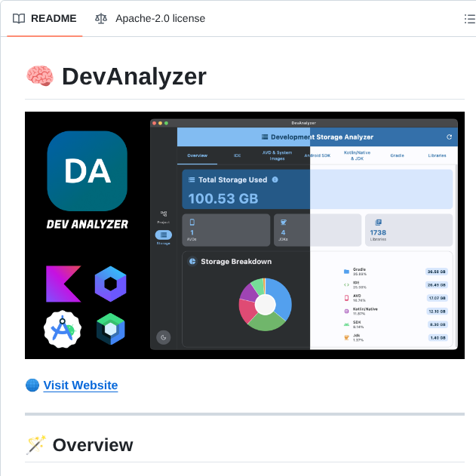476x476 pixels.
Task: Click the 17.07 GB value badge
Action: click(437, 298)
